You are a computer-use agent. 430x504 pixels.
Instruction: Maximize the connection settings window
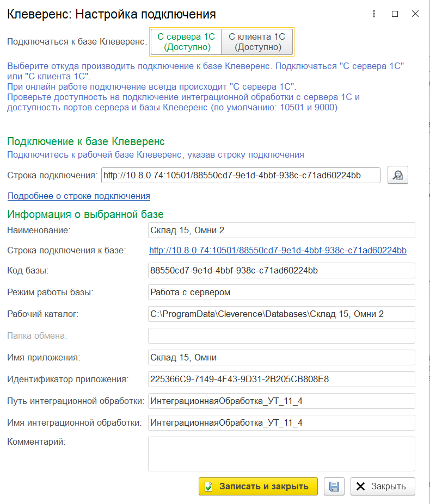[x=395, y=14]
